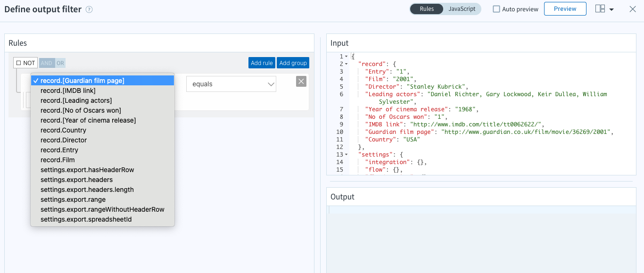
Task: Choose record.[Guardian film page] option
Action: pyautogui.click(x=103, y=81)
